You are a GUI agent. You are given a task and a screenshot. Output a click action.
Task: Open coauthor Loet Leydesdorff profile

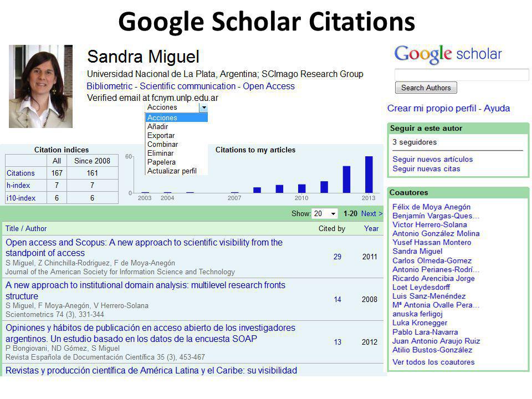click(x=421, y=287)
